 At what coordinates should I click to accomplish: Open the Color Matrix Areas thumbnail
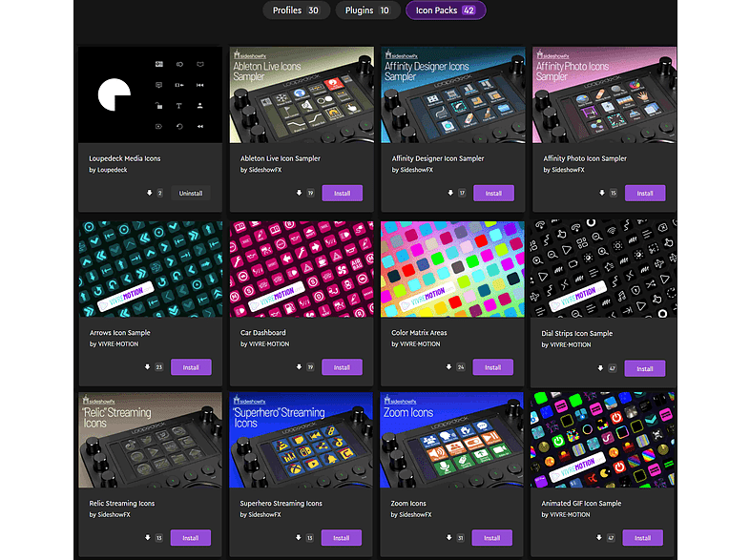453,268
